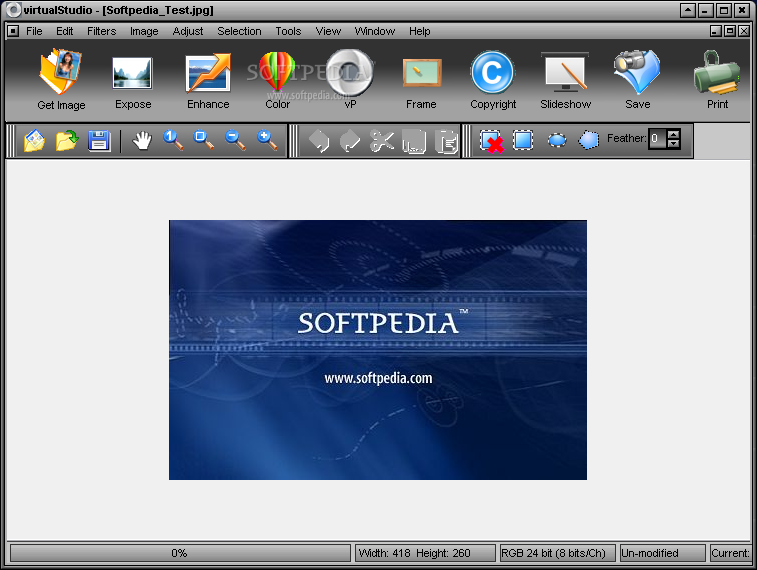Image resolution: width=757 pixels, height=570 pixels.
Task: Start the Slideshow tool
Action: (x=565, y=81)
